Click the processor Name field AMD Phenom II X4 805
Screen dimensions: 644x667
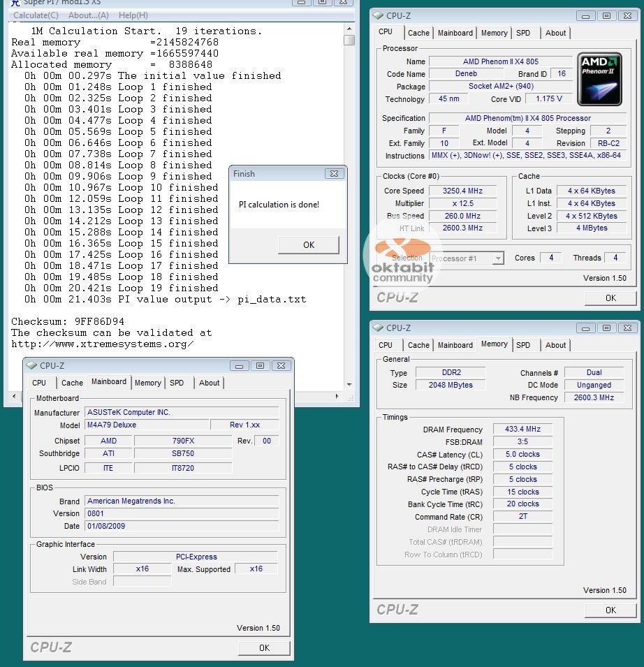tap(501, 61)
